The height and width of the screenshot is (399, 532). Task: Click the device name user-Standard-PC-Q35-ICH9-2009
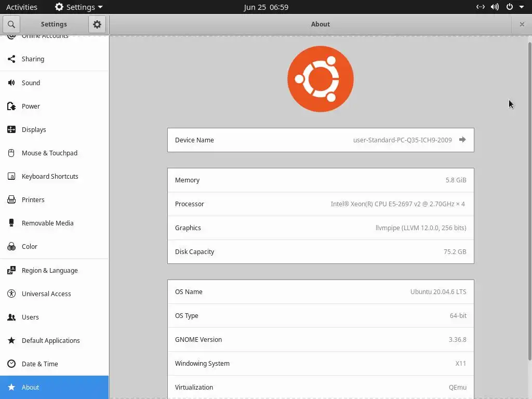(403, 140)
